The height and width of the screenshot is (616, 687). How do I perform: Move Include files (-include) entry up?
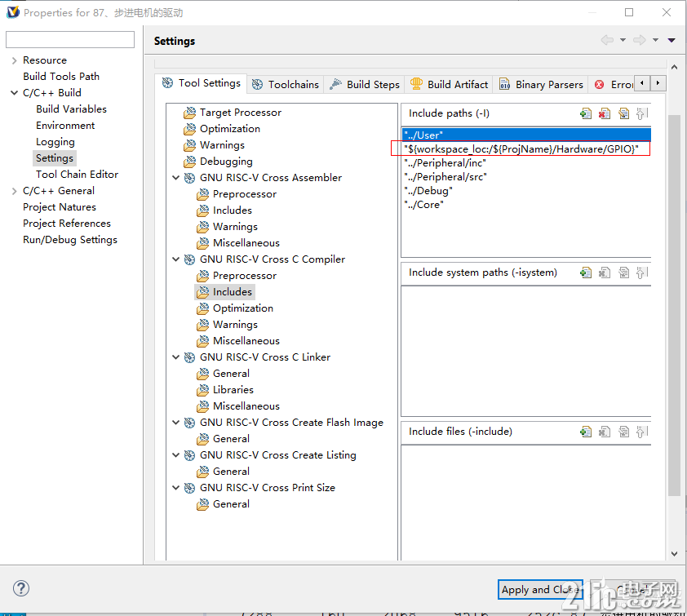tap(641, 432)
